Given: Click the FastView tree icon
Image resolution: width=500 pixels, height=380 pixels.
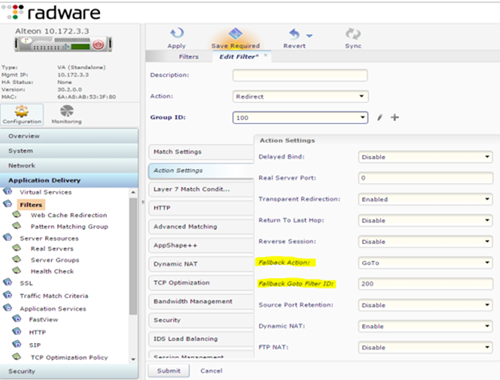Looking at the screenshot, I should click(x=17, y=319).
